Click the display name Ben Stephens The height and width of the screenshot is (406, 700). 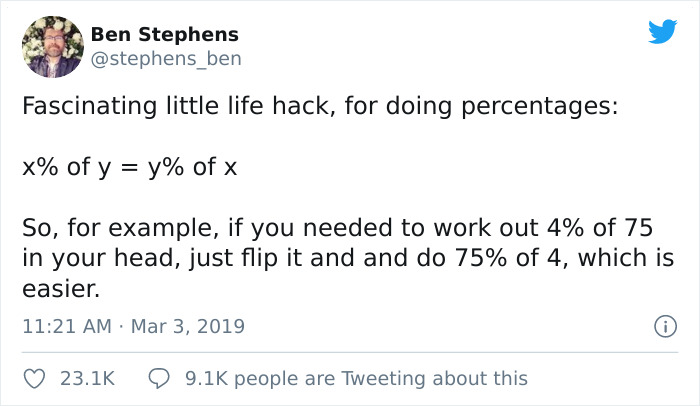coord(164,35)
